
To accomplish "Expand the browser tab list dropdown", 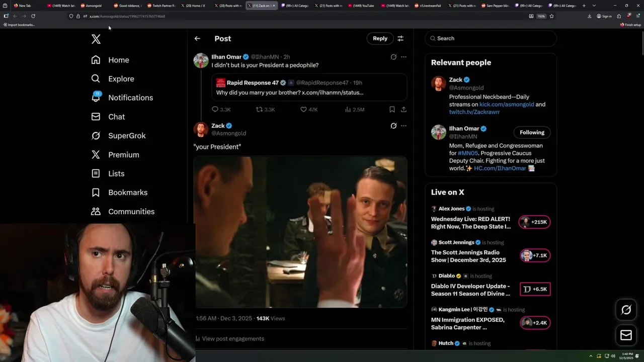I will 594,6.
